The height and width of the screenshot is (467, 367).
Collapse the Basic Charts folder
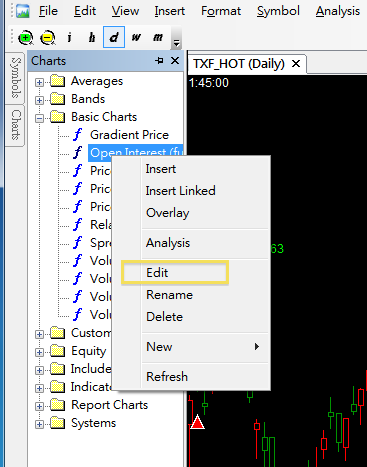[39, 118]
